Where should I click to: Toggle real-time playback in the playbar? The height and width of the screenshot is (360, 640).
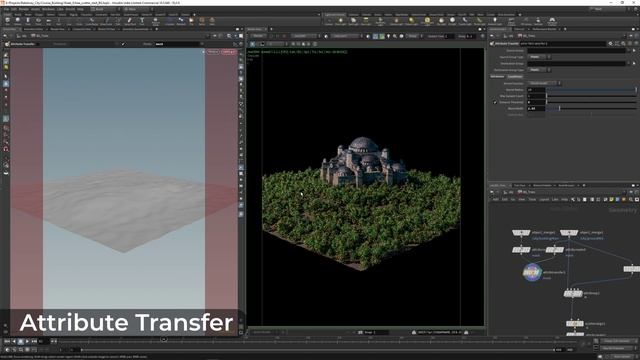click(7, 350)
